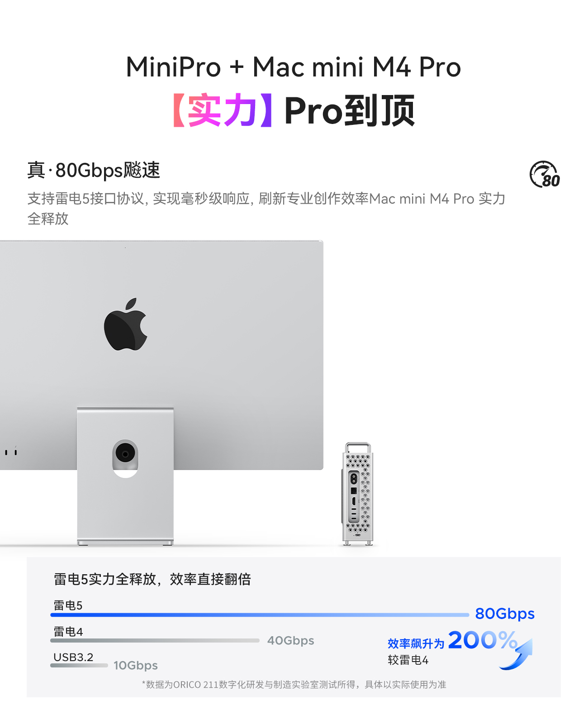
Task: Click the 【实力】 gradient title text
Action: click(223, 111)
